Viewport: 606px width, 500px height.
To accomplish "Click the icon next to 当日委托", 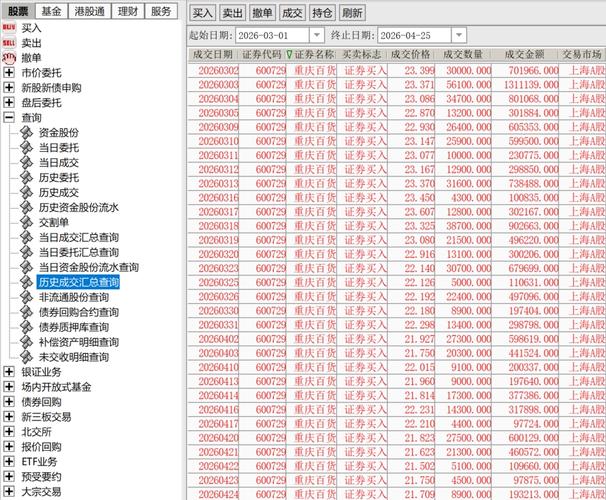I will [26, 148].
